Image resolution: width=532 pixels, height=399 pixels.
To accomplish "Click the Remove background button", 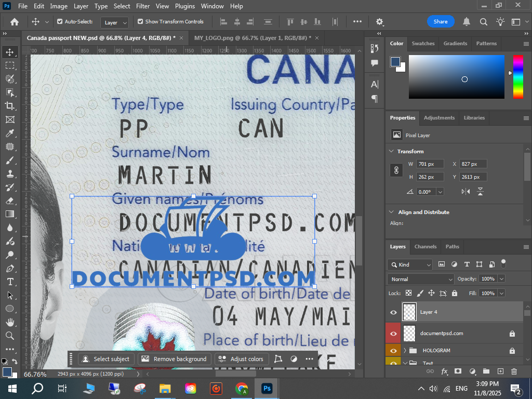I will click(175, 359).
